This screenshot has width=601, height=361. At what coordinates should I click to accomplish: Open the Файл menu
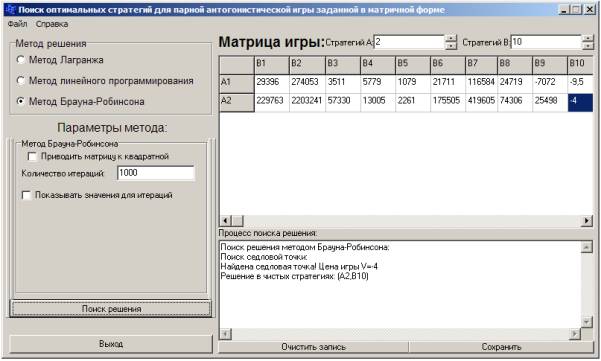click(x=17, y=24)
